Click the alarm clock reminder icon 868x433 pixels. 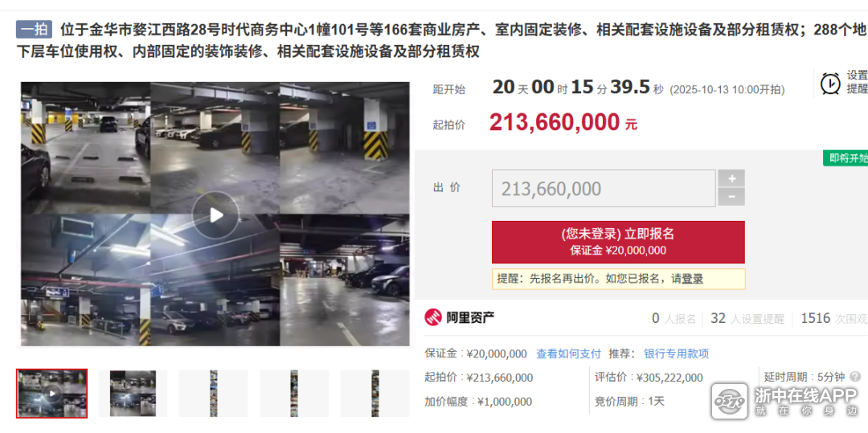(829, 84)
